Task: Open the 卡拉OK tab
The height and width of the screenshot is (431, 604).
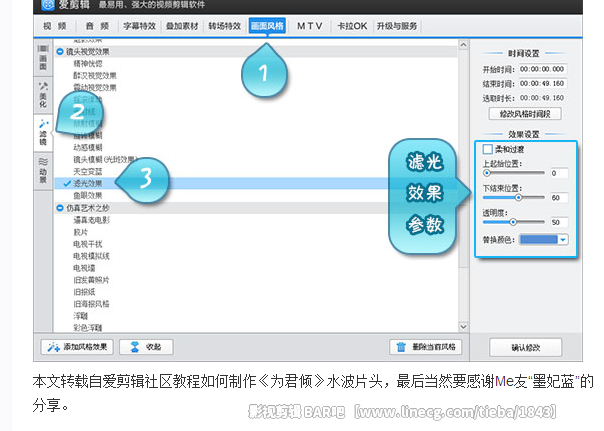Action: point(352,26)
